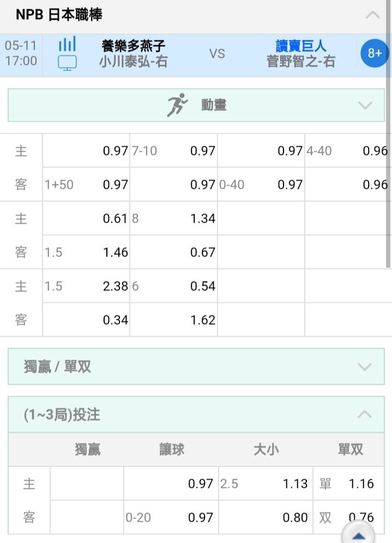Click pitcher name 小川泰弘-右
The height and width of the screenshot is (543, 392).
[x=133, y=62]
